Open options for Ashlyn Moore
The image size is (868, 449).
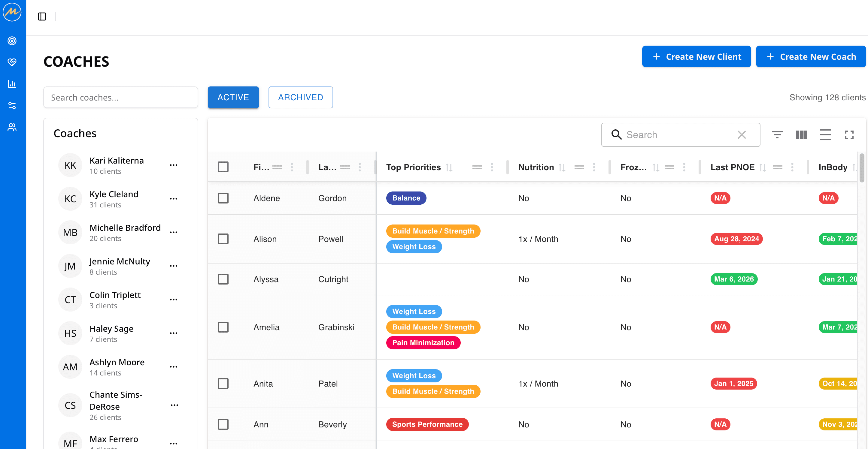[x=174, y=367]
